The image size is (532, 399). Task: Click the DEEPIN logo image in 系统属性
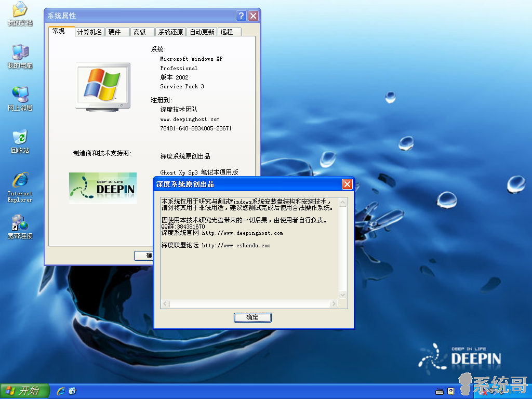coord(103,188)
